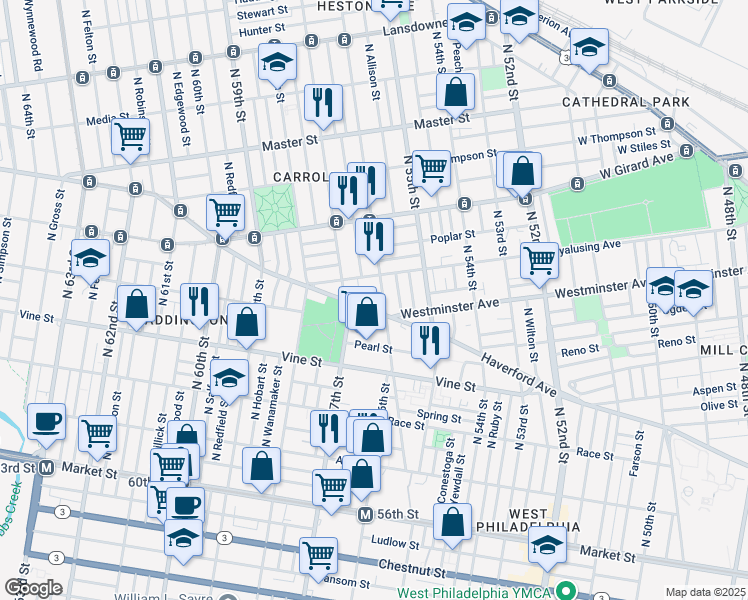This screenshot has width=748, height=600.
Task: Click the coffee shop marker near Cobbs Creek
Action: tap(46, 421)
